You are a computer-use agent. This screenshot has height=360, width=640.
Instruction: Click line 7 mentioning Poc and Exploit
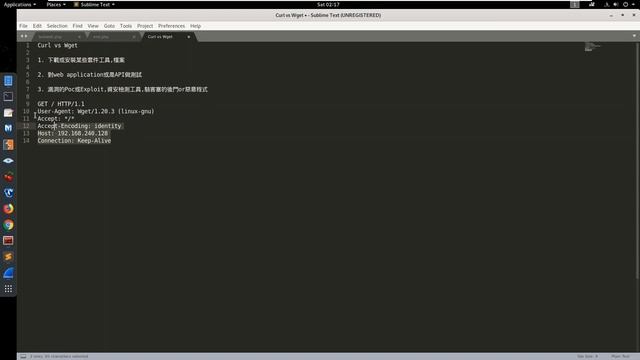(122, 89)
